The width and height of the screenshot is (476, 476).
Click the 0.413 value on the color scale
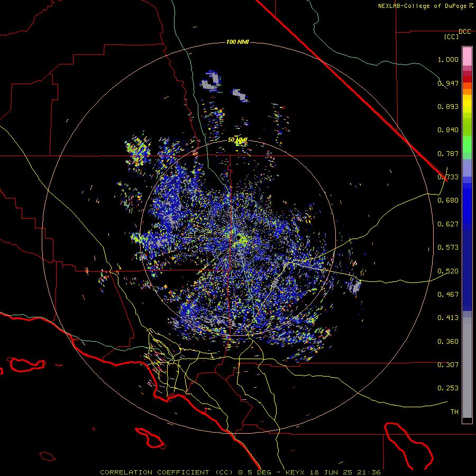[448, 318]
